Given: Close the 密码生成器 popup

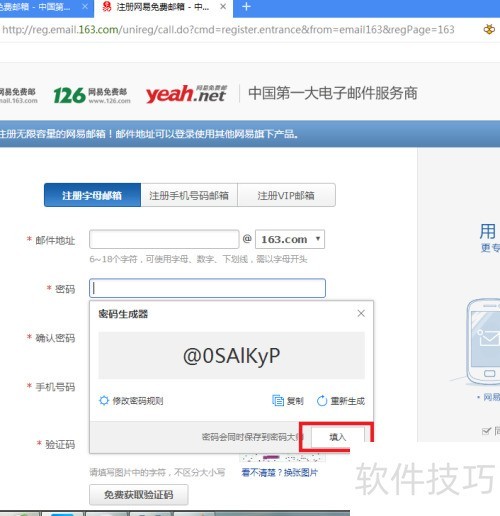Looking at the screenshot, I should 361,313.
